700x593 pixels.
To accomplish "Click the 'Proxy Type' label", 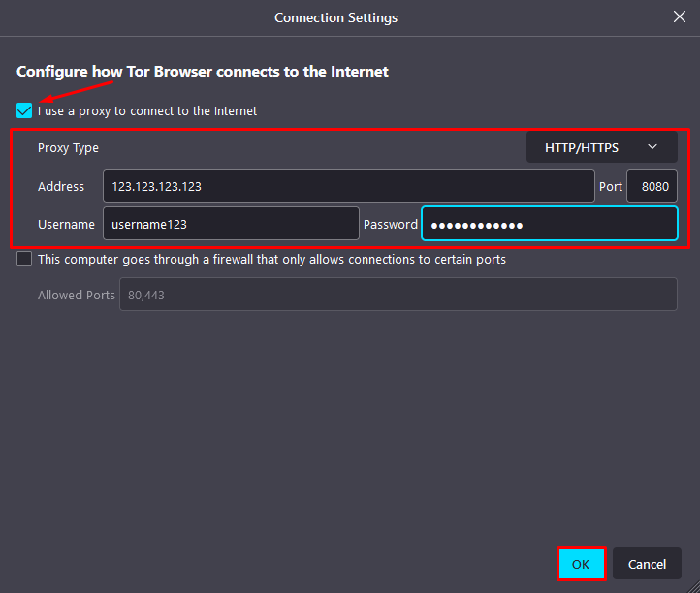I will [68, 147].
